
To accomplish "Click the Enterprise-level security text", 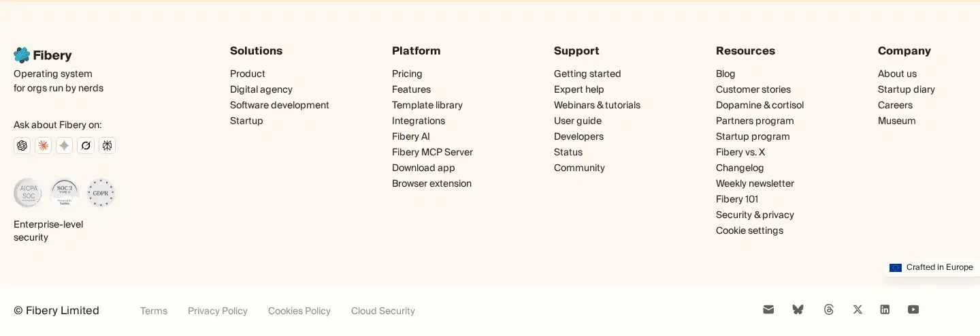I will point(48,230).
